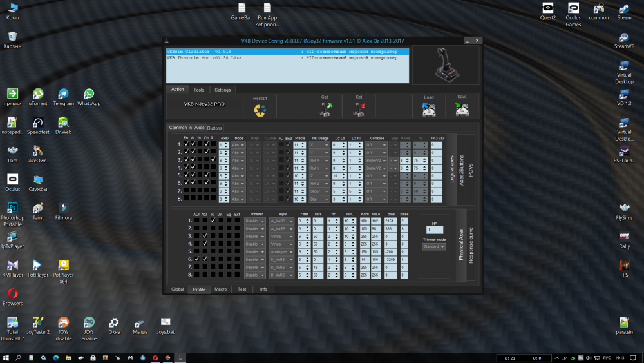Click the Set joystick icon
Viewport: 644px width, 363px height.
(x=359, y=110)
